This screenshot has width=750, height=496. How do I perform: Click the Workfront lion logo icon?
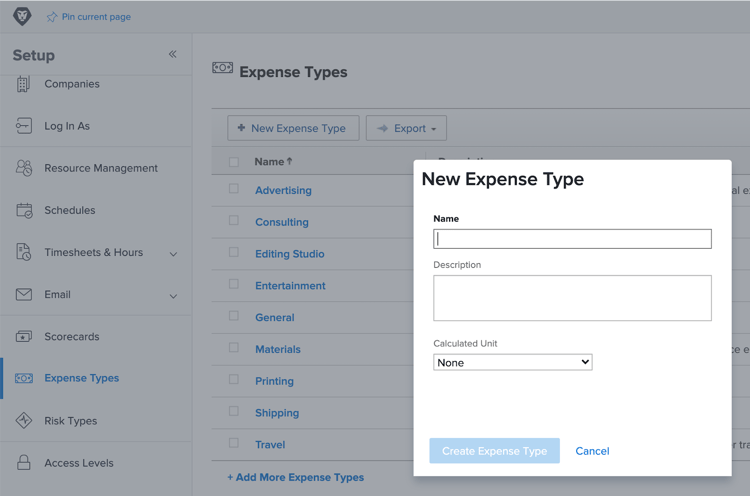(22, 16)
